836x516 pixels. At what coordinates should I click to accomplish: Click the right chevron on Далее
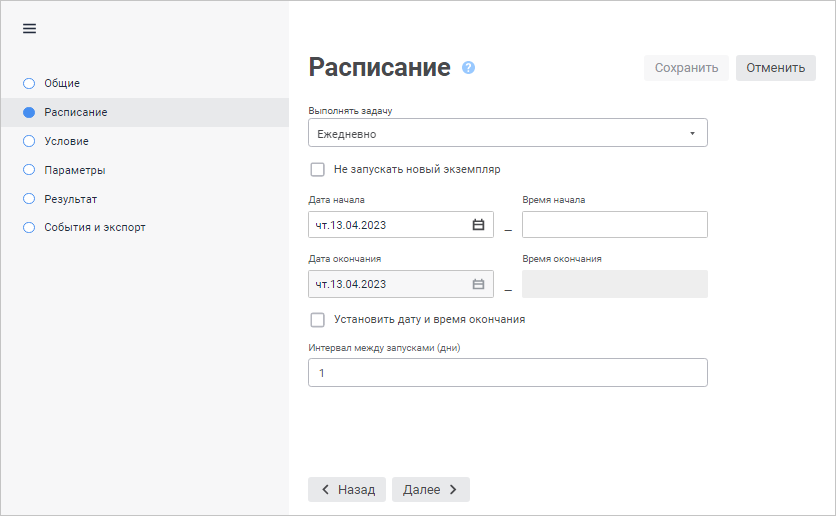coord(453,490)
